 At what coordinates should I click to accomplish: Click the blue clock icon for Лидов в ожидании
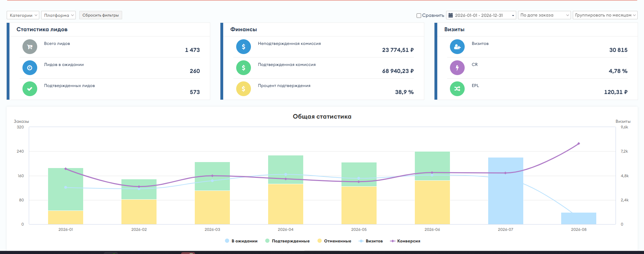click(x=30, y=68)
